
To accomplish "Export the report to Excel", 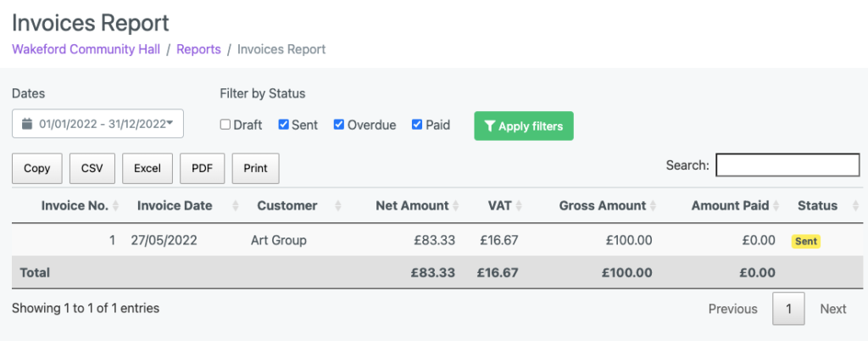I will (147, 168).
